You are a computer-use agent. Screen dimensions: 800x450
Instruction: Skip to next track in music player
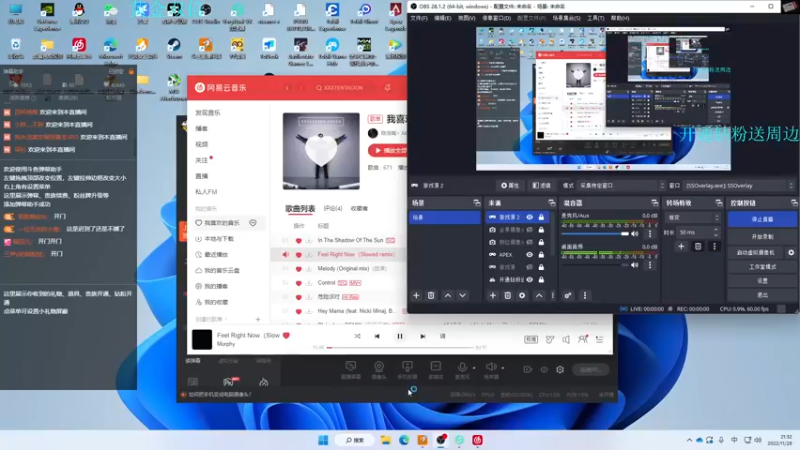[422, 336]
